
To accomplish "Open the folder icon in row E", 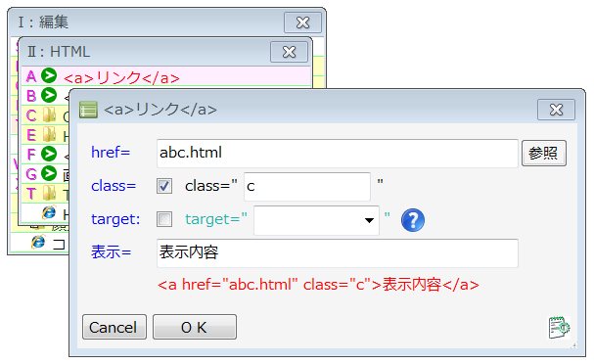I will pos(49,134).
